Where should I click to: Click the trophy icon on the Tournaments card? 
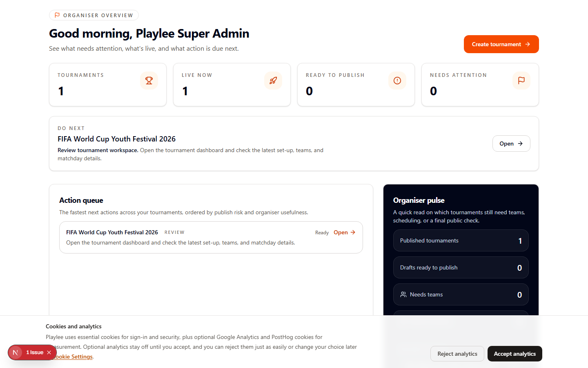[x=149, y=81]
